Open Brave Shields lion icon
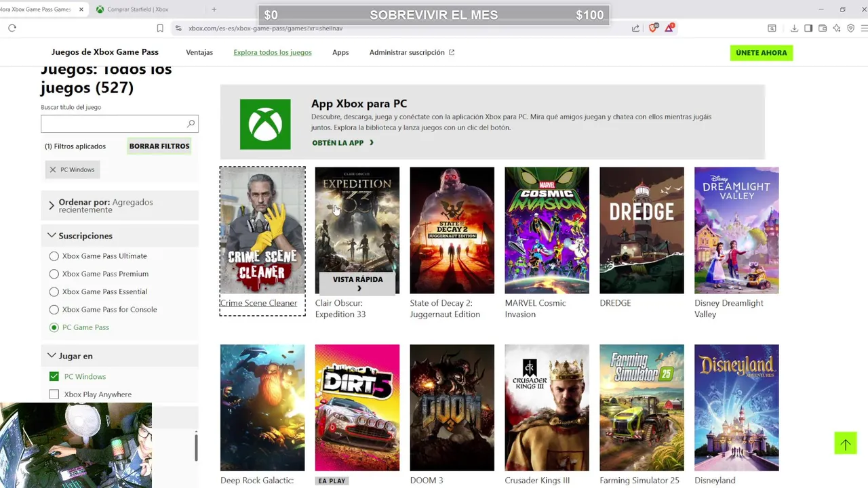The height and width of the screenshot is (488, 868). tap(654, 28)
